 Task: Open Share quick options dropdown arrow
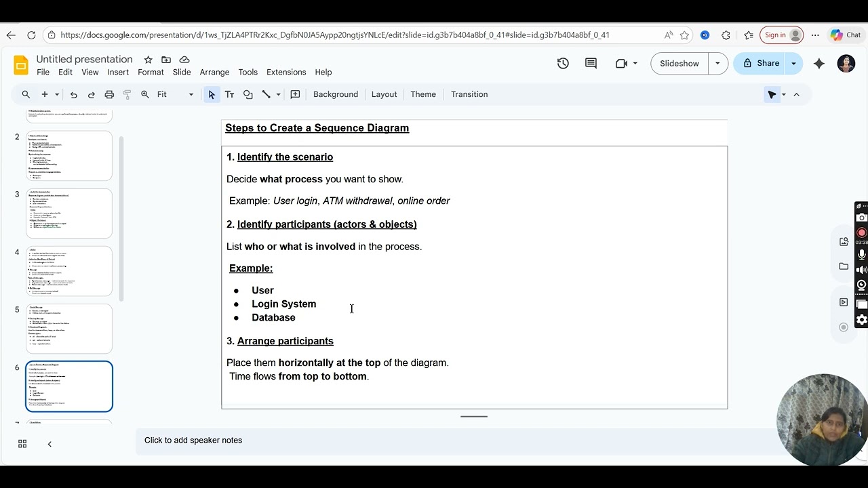coord(793,63)
